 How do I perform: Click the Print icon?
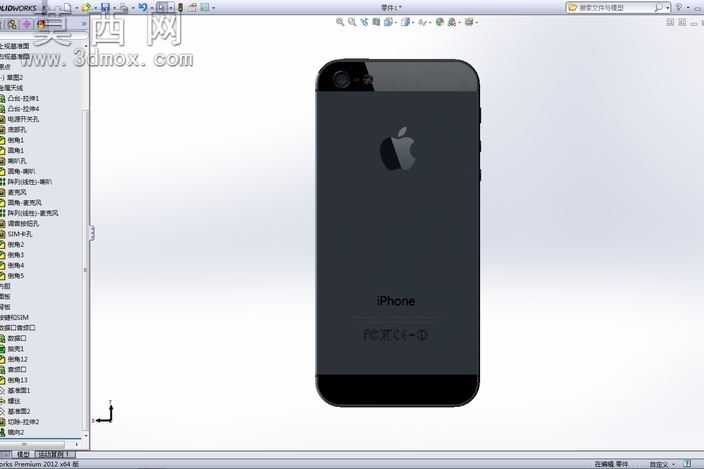click(x=124, y=8)
